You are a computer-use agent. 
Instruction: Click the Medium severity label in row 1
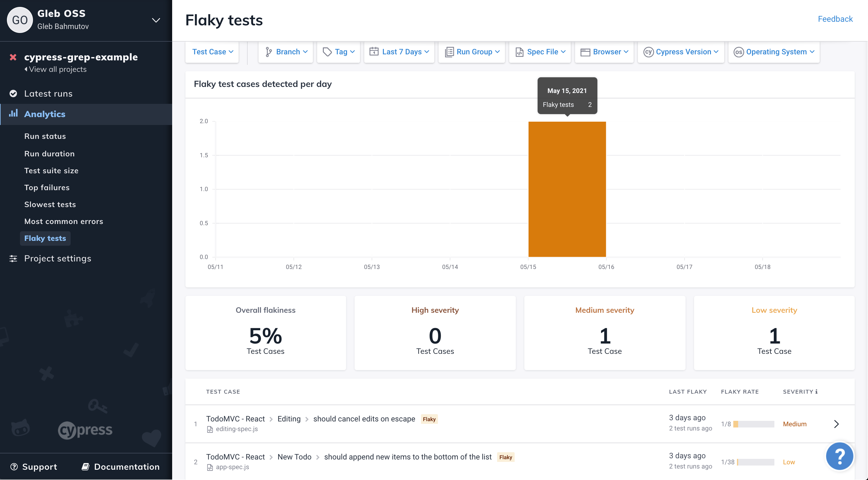point(795,424)
